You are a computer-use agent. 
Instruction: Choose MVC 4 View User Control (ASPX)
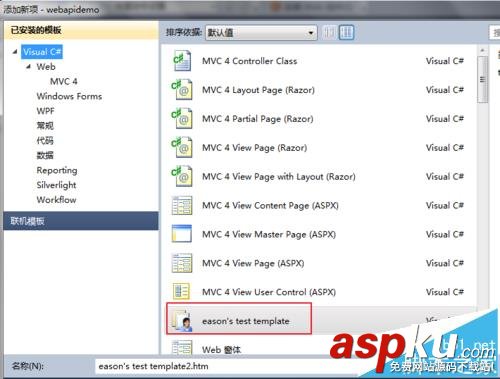pos(269,292)
